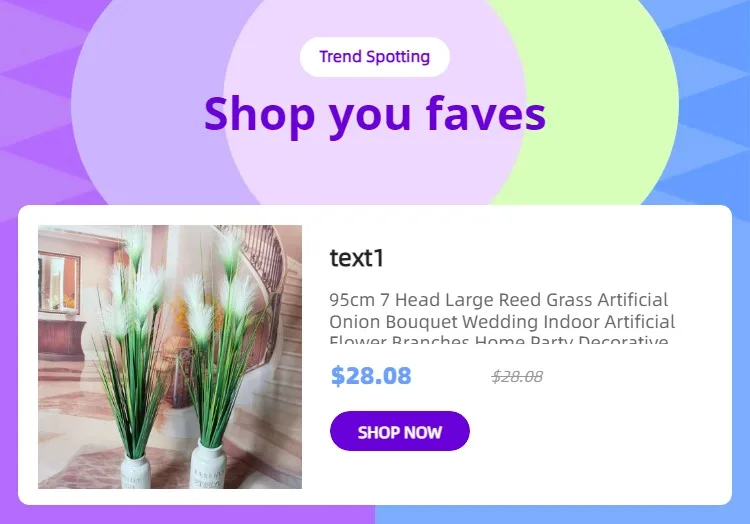This screenshot has height=524, width=750.
Task: Click the text1 product title
Action: tap(356, 258)
